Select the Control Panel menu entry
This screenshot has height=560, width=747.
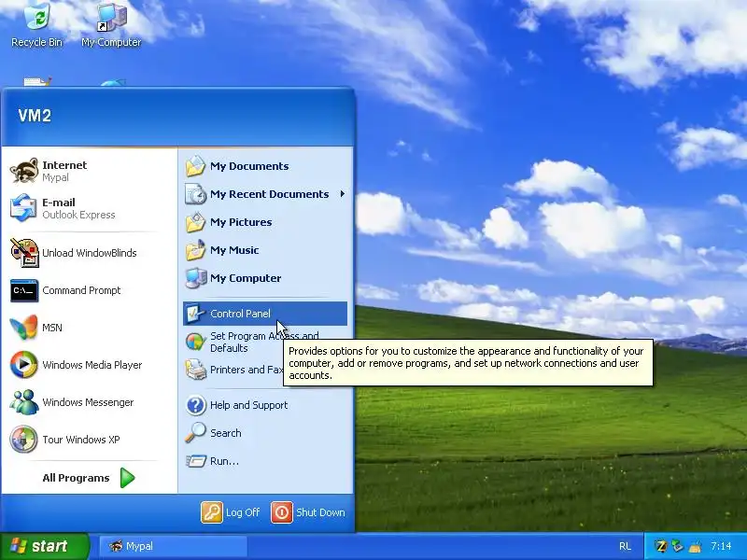[x=265, y=314]
